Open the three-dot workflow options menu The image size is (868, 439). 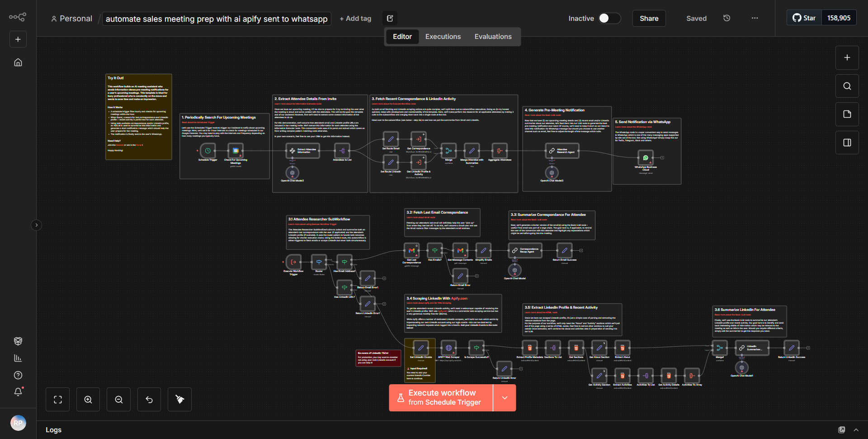(755, 18)
